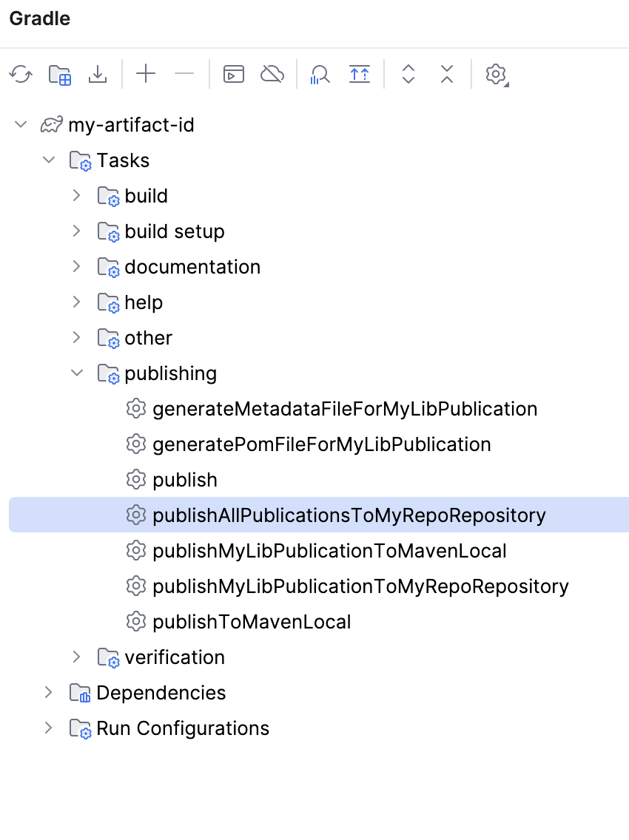Click the Tasks folder icon
The image size is (629, 840).
pos(81,160)
